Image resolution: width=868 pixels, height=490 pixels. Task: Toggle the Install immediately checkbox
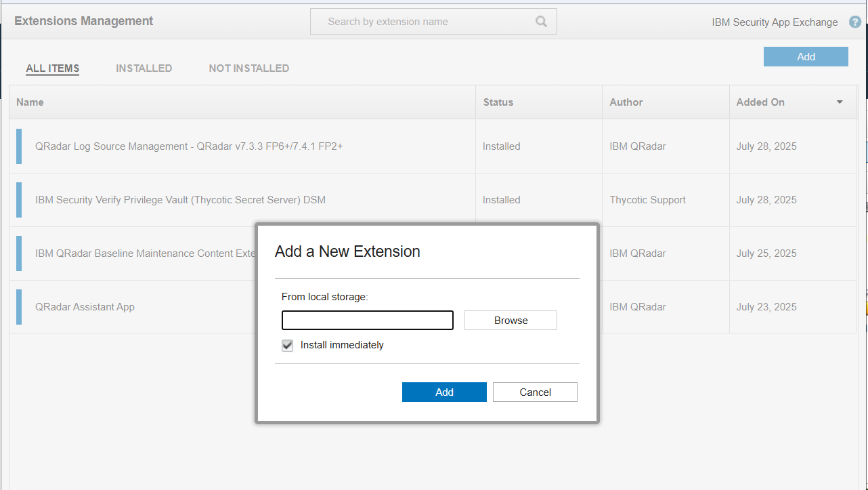click(x=288, y=346)
